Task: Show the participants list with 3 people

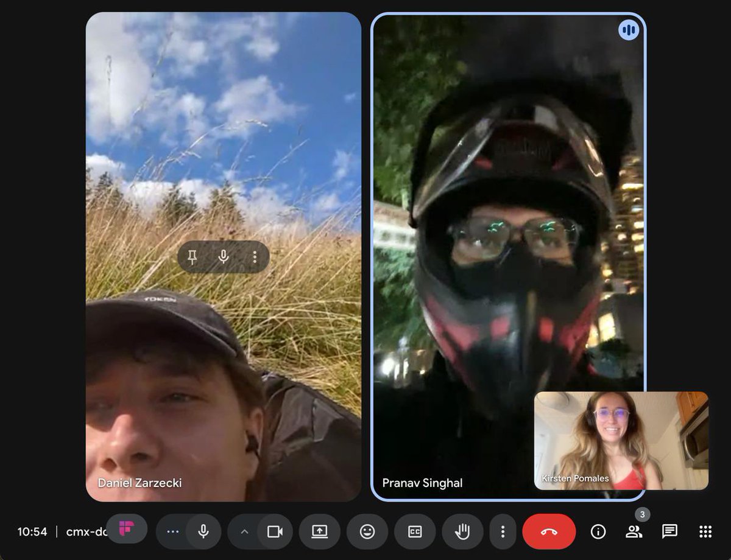Action: click(634, 531)
